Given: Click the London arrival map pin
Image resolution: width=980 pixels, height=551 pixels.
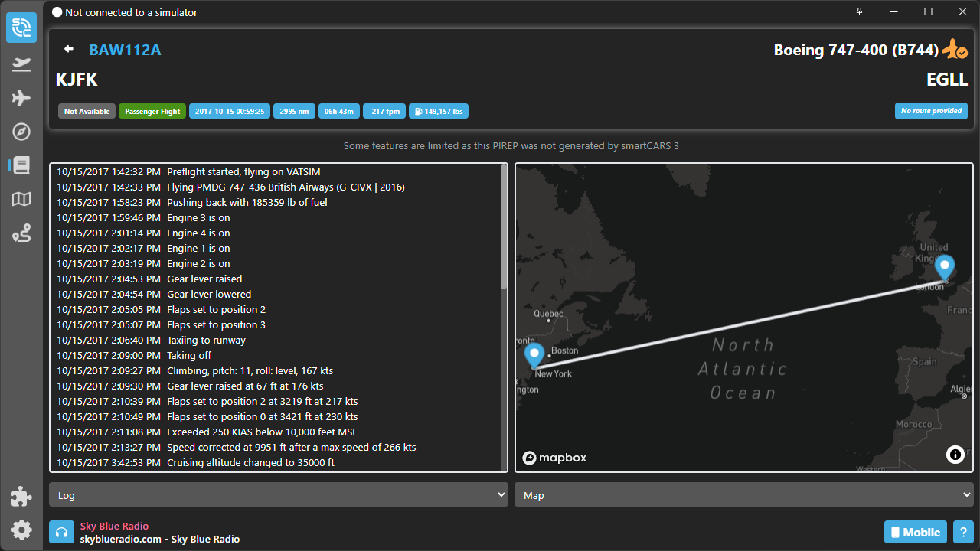Looking at the screenshot, I should coord(945,268).
